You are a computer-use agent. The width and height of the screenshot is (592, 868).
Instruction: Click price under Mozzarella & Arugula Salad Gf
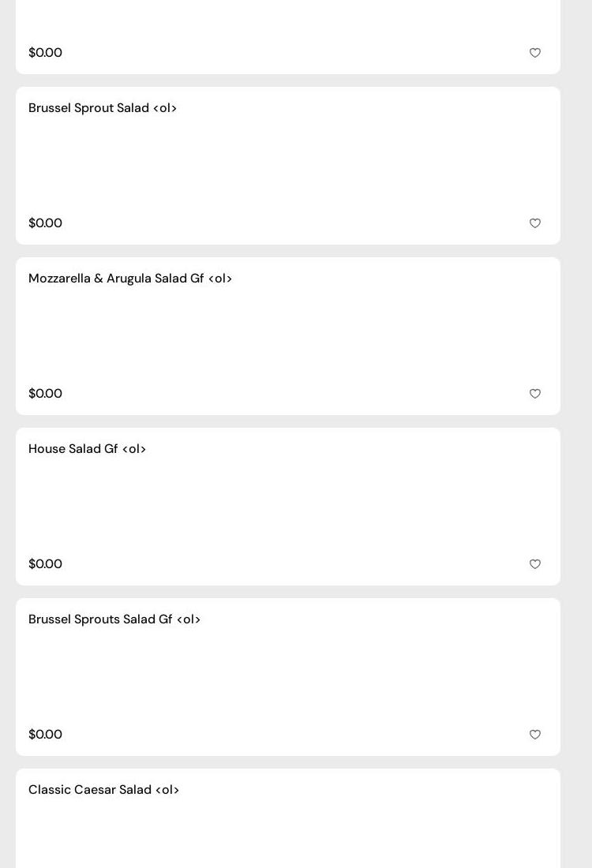point(45,394)
